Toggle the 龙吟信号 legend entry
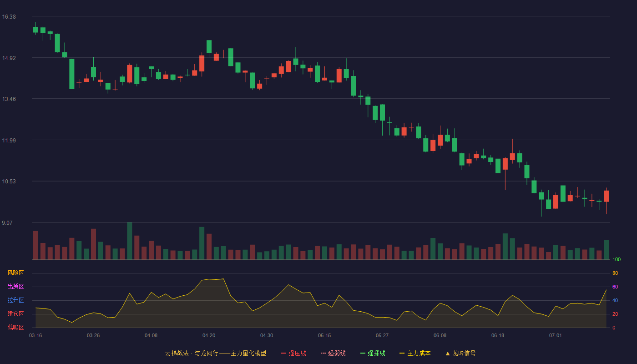 (x=460, y=353)
